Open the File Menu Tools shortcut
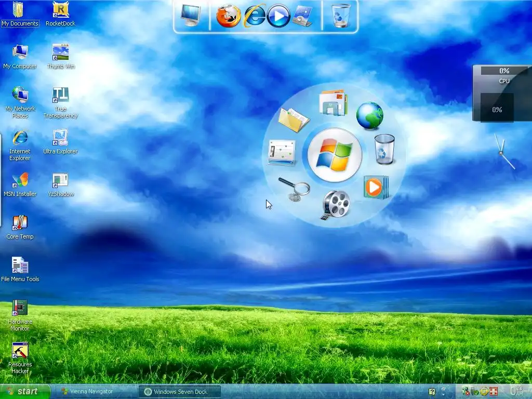This screenshot has width=532, height=399. (20, 270)
